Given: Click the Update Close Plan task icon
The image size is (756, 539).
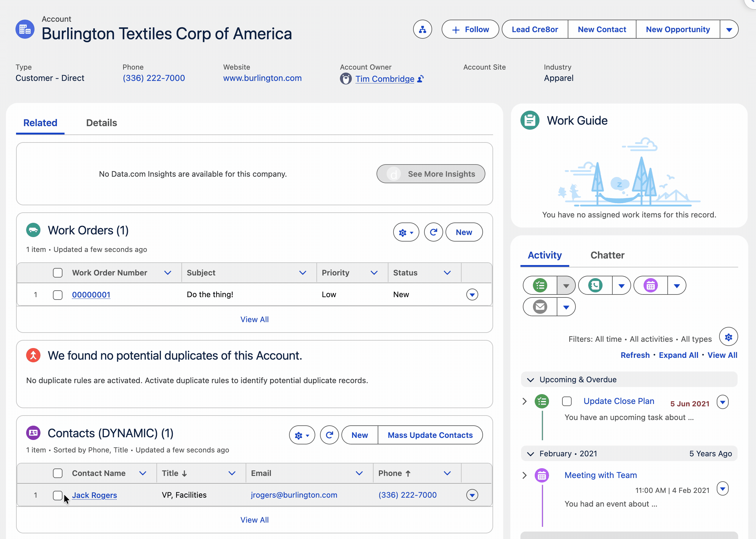Looking at the screenshot, I should click(x=542, y=402).
